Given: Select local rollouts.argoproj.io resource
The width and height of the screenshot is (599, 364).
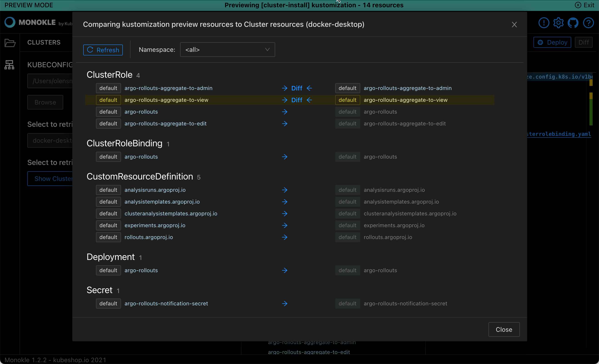Looking at the screenshot, I should point(148,237).
